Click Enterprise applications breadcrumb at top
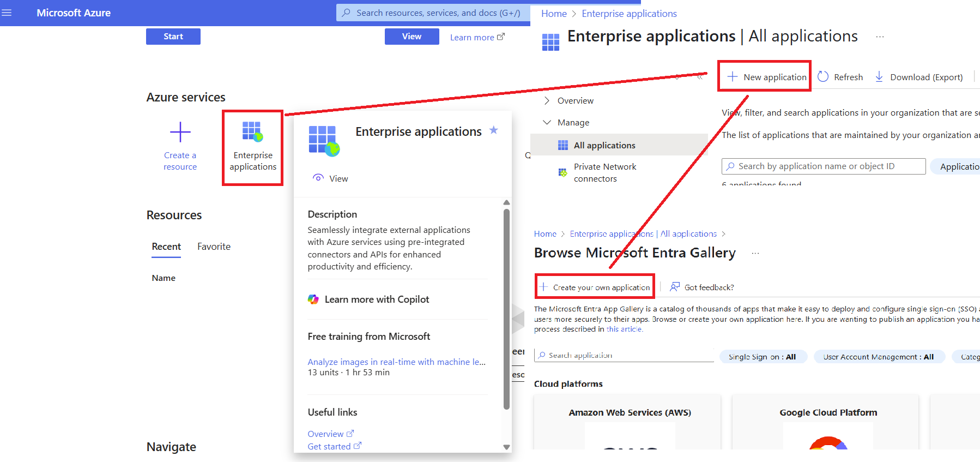The width and height of the screenshot is (980, 462). pos(629,14)
